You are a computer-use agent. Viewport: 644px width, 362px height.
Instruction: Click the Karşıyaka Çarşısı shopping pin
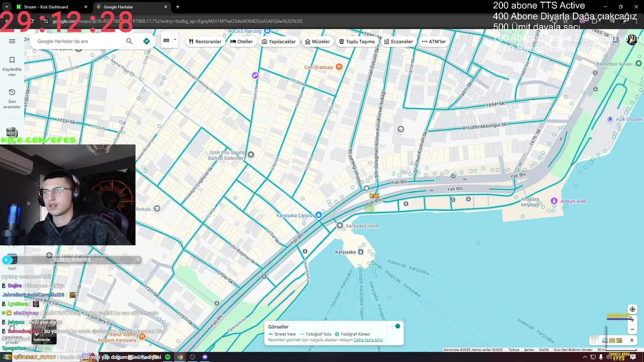[318, 215]
